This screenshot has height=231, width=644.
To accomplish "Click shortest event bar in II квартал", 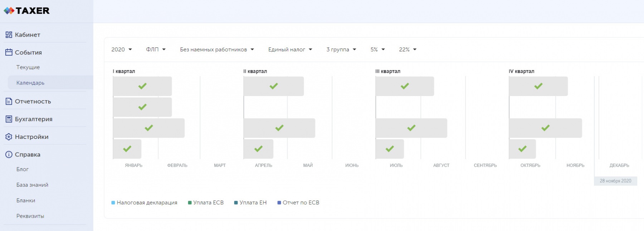I will (258, 149).
